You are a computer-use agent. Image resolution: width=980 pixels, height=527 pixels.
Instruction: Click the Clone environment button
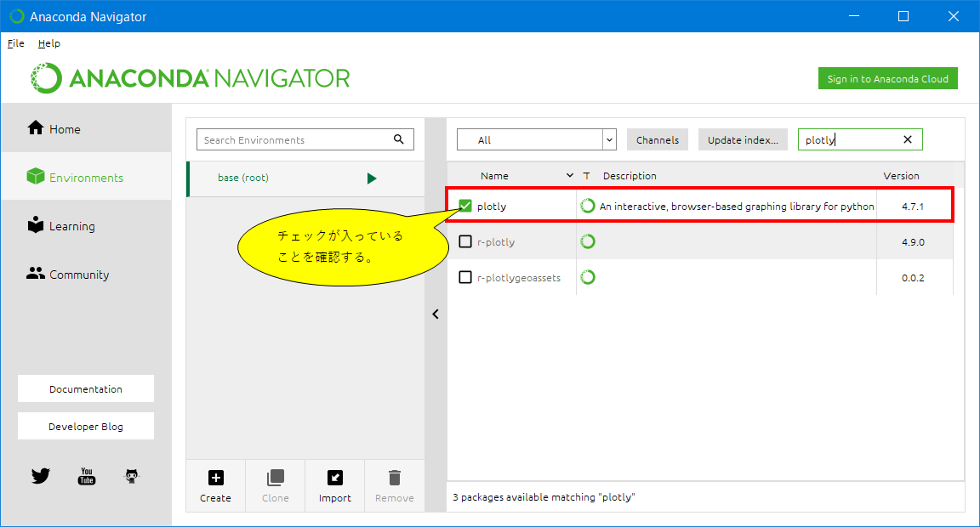(276, 486)
